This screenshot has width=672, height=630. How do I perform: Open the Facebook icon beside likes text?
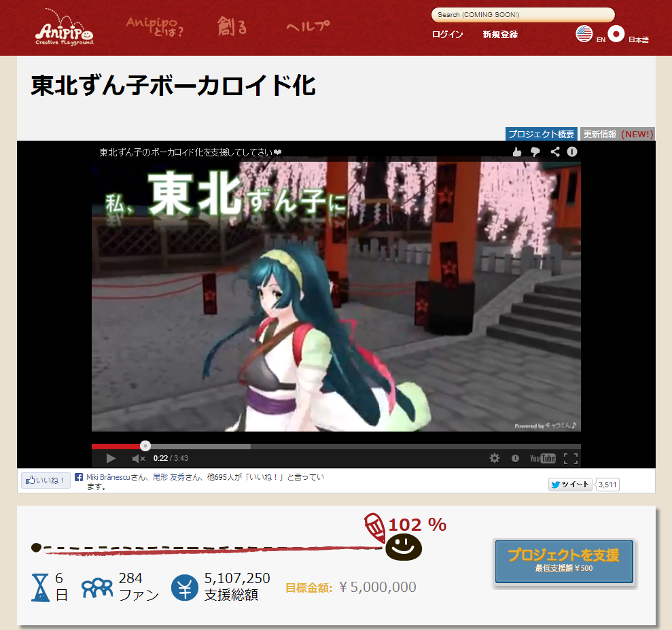pyautogui.click(x=79, y=477)
